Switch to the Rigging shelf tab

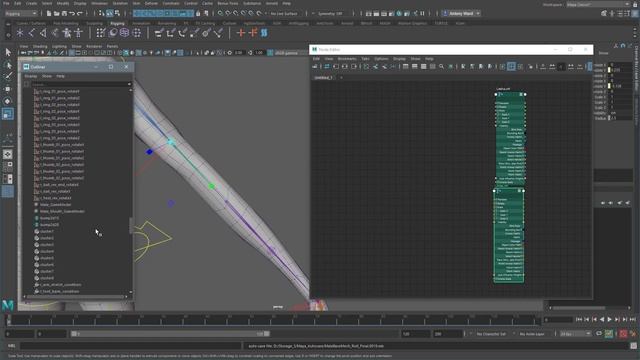coord(117,23)
